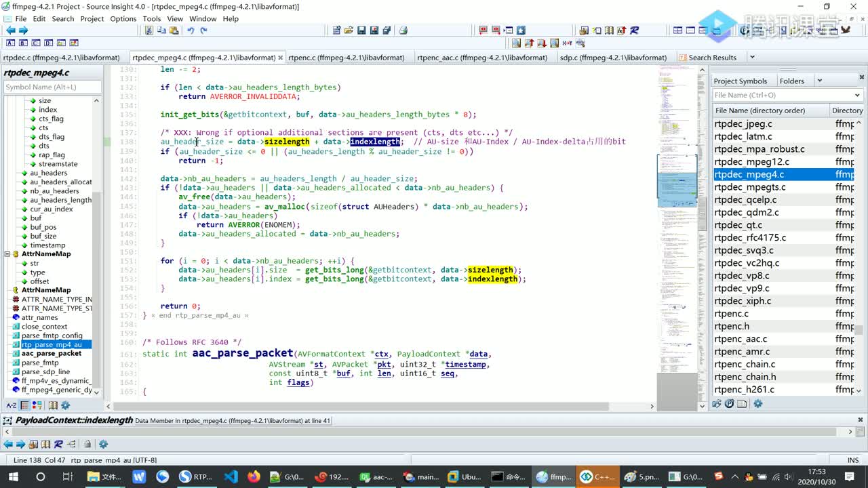Open symbol window settings gear
Screen dimensions: 868x488
point(66,405)
